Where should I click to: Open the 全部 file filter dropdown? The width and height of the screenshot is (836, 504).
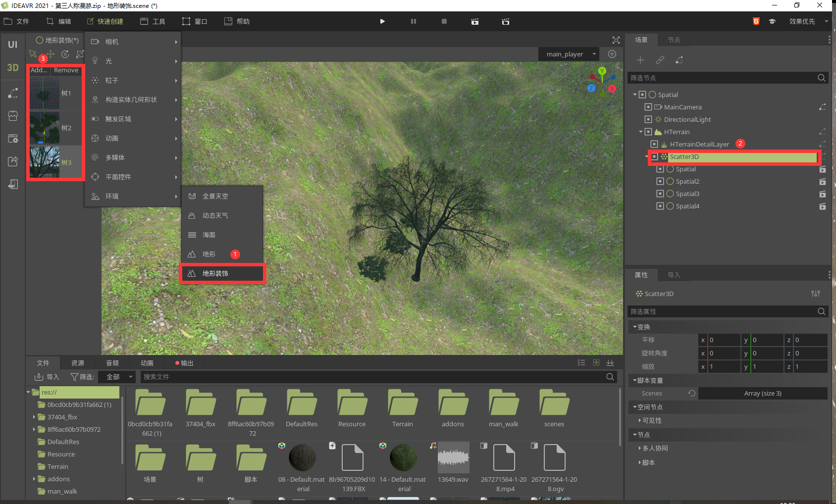(x=117, y=377)
